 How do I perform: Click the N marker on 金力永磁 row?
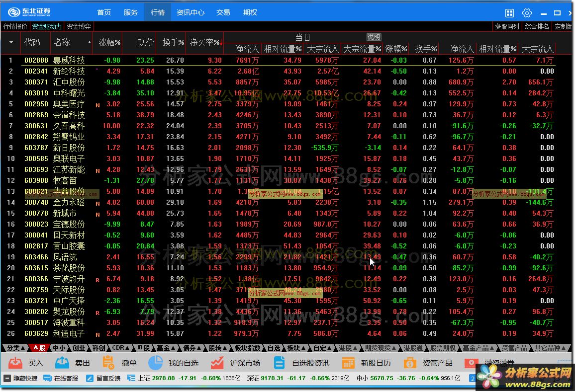pos(97,204)
